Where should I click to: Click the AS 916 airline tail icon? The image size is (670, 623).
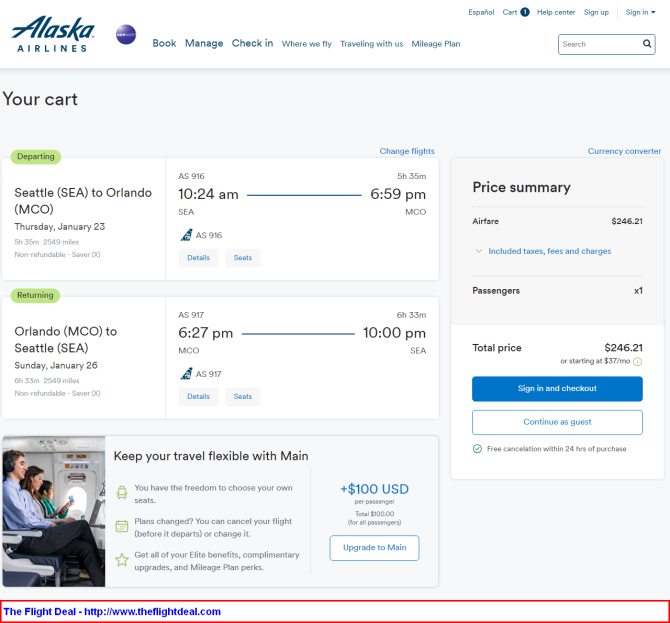pyautogui.click(x=185, y=235)
